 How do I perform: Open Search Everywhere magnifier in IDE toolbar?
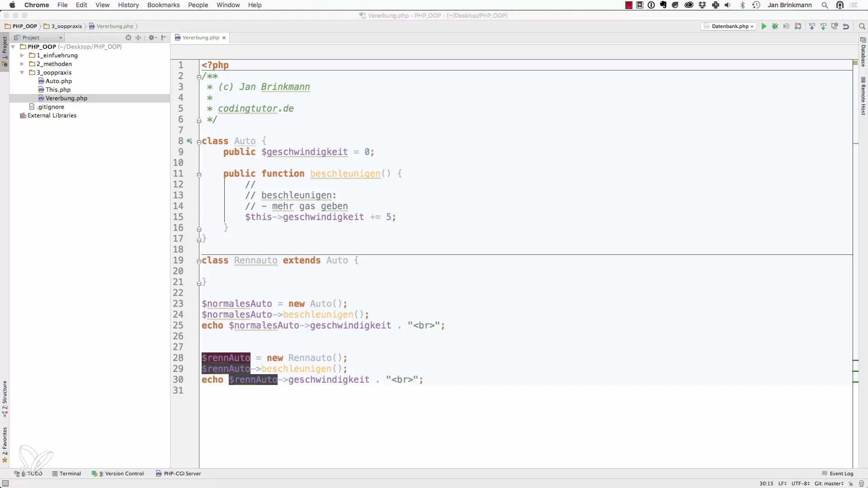[x=862, y=26]
